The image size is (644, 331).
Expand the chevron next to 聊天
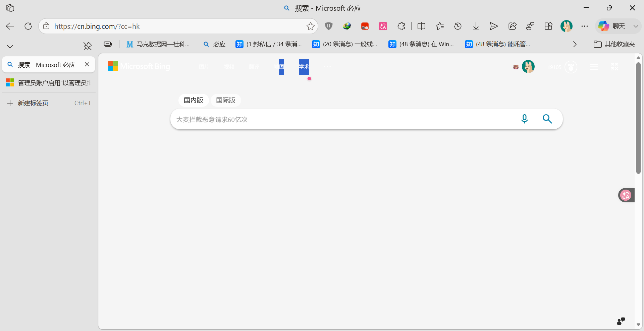pos(636,26)
